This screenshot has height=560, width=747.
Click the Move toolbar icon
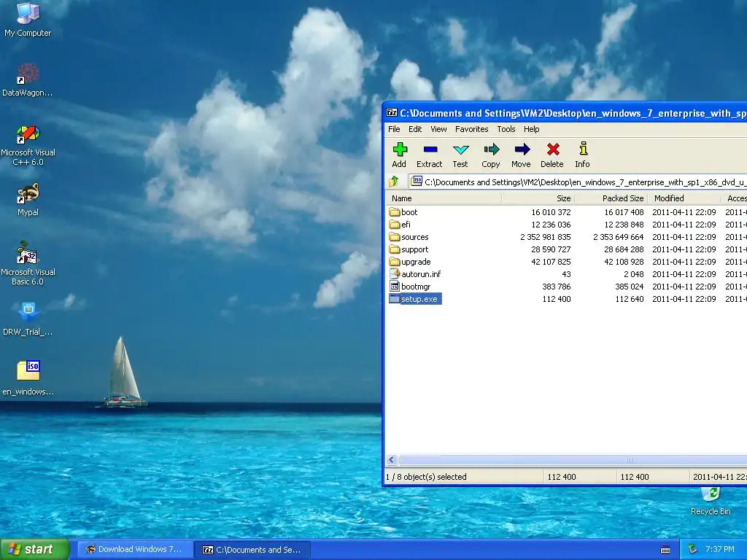521,155
